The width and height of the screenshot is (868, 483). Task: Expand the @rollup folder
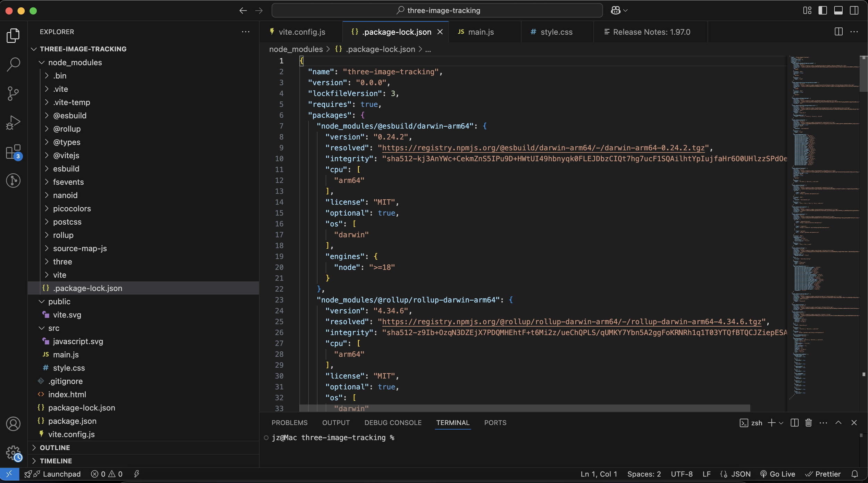coord(67,129)
